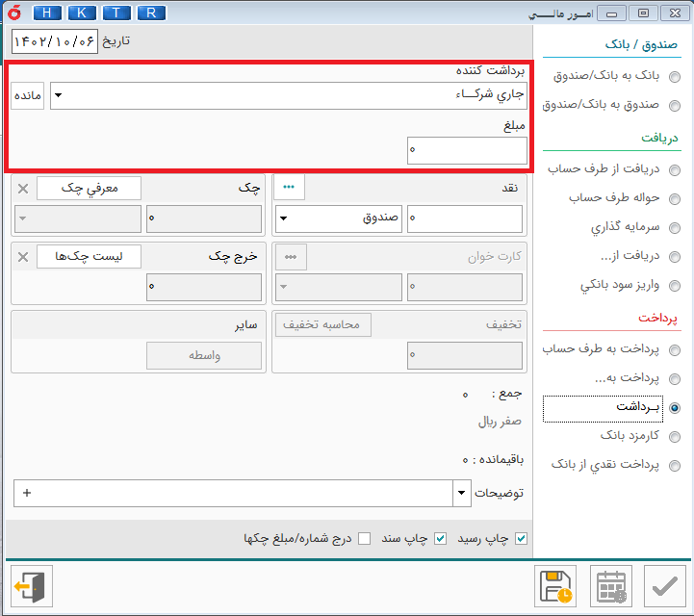Click the confirm checkmark icon
694x616 pixels.
pyautogui.click(x=665, y=586)
